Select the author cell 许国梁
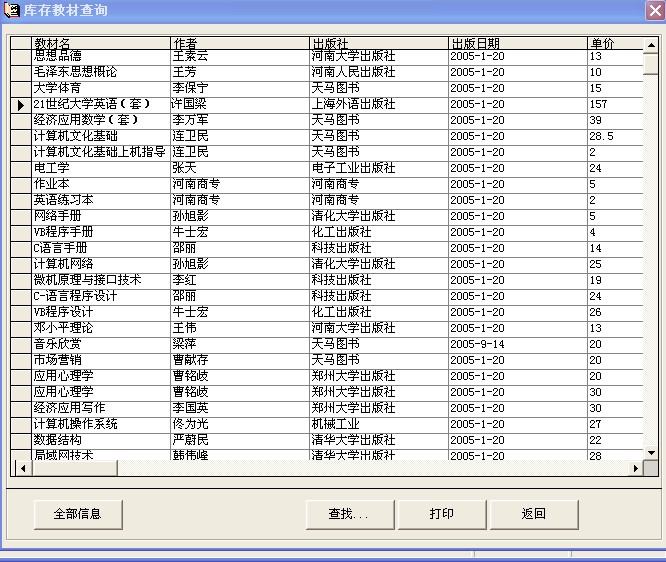The width and height of the screenshot is (666, 562). tap(240, 104)
